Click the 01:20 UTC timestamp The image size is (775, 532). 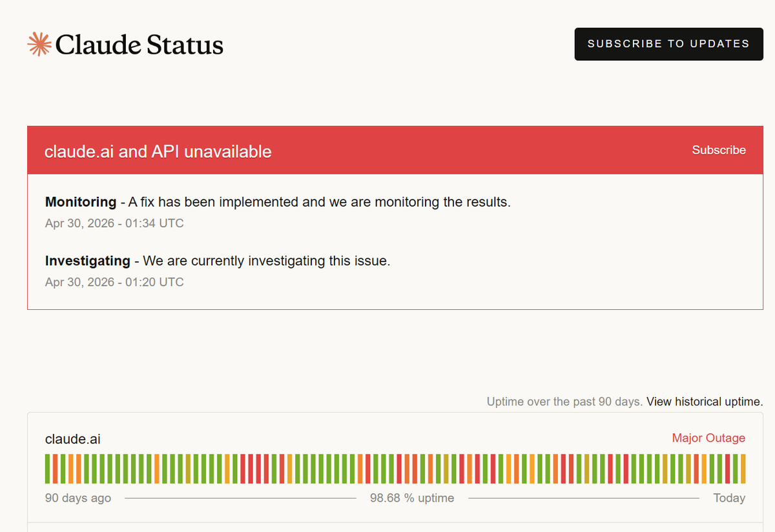point(114,282)
